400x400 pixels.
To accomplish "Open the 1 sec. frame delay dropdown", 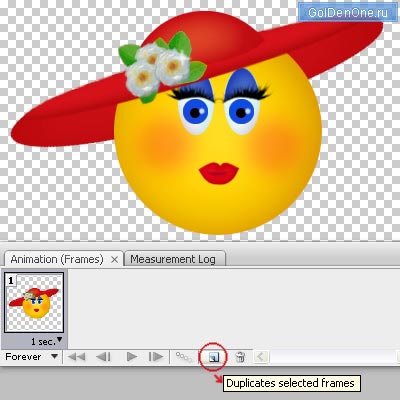I will click(46, 341).
